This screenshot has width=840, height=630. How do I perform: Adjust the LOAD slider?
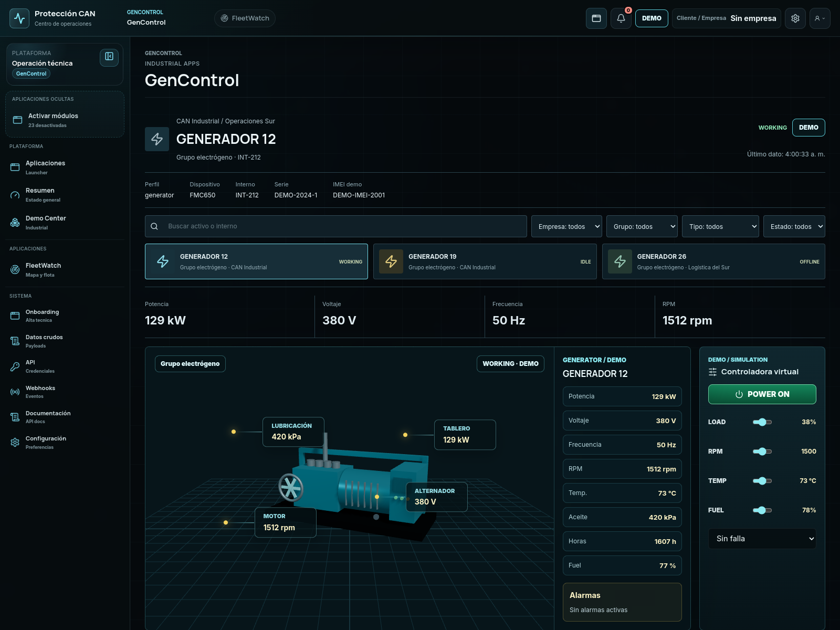[x=762, y=422]
